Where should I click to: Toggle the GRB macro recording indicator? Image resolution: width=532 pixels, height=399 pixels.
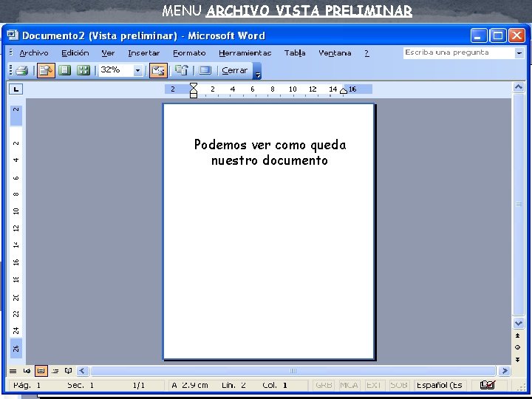[x=324, y=386]
